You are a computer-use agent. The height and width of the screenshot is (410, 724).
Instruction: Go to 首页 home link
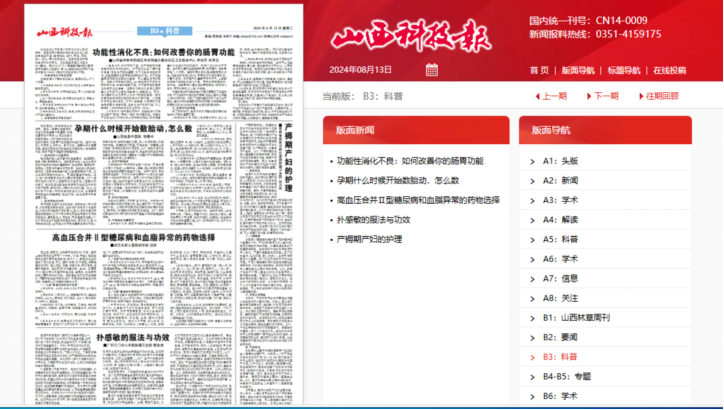(x=539, y=70)
